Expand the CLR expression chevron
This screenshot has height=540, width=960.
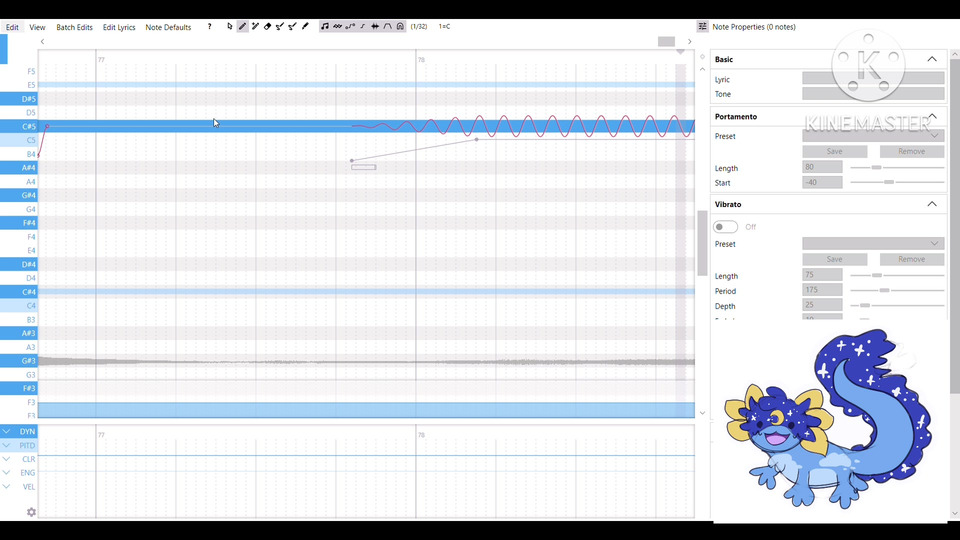coord(6,459)
